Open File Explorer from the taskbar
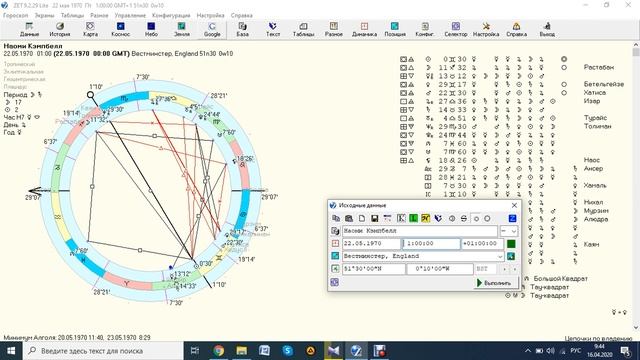640x360 pixels. 242,351
